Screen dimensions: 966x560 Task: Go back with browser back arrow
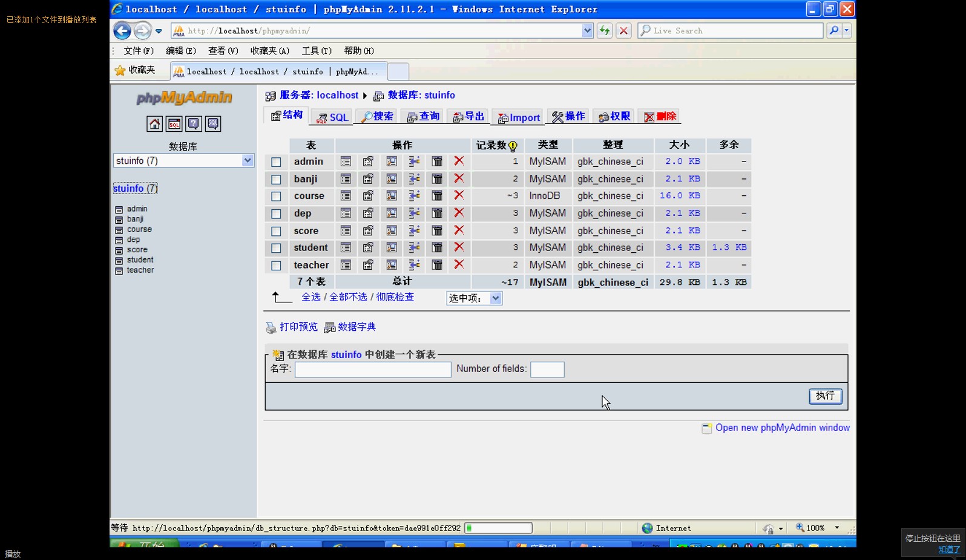[122, 30]
